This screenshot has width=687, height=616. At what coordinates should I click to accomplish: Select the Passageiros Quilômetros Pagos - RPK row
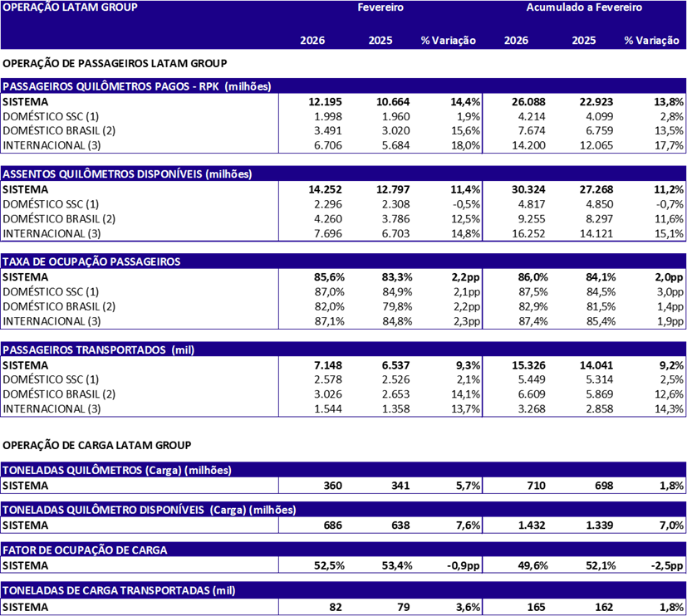click(137, 86)
